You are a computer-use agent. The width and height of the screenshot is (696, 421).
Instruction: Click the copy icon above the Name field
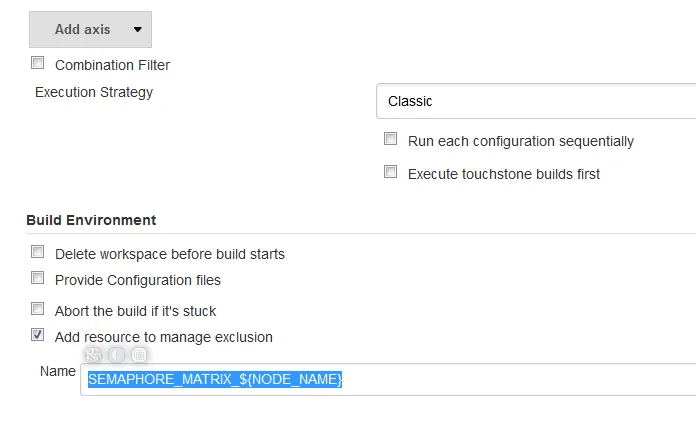[x=139, y=354]
